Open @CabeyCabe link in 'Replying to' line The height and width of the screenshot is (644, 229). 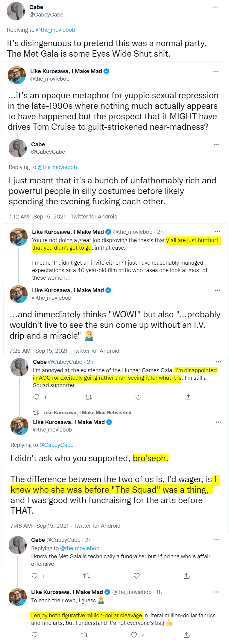click(x=56, y=445)
